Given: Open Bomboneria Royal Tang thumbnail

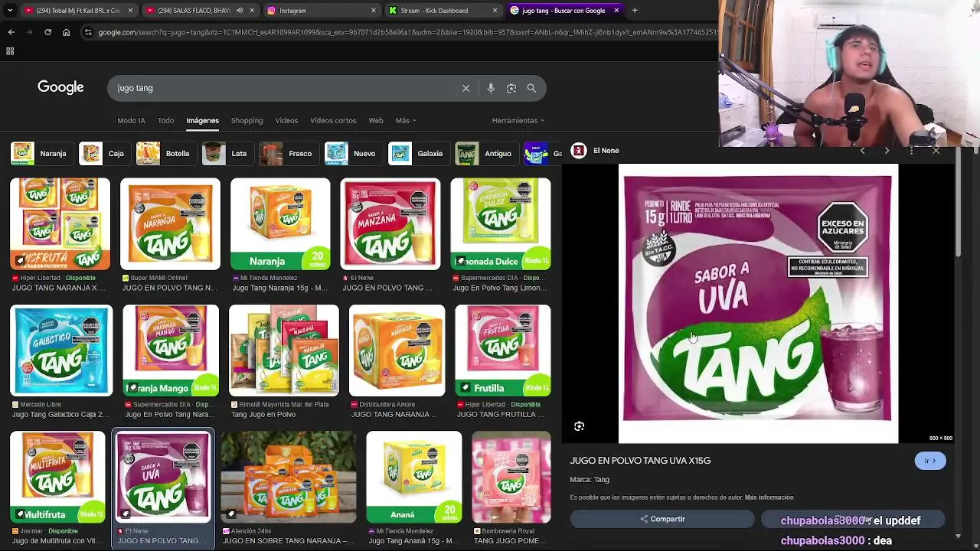Looking at the screenshot, I should (x=511, y=477).
